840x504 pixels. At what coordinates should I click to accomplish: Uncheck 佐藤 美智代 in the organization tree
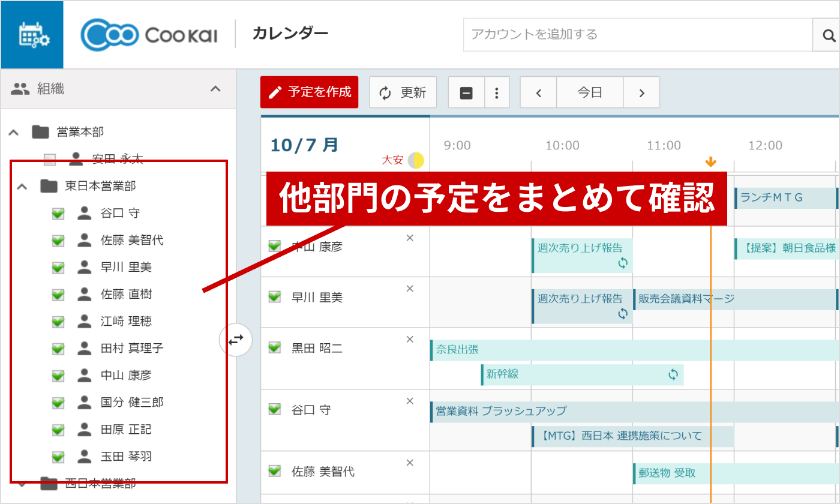pyautogui.click(x=58, y=240)
